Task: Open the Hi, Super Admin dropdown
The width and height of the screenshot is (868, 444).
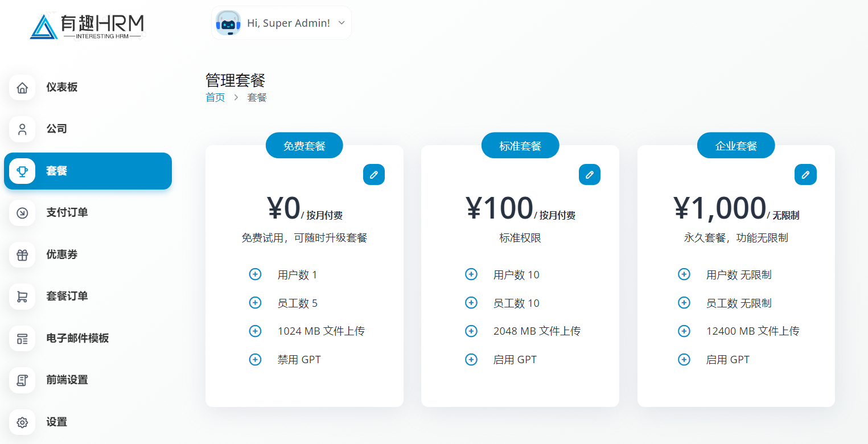Action: [288, 23]
